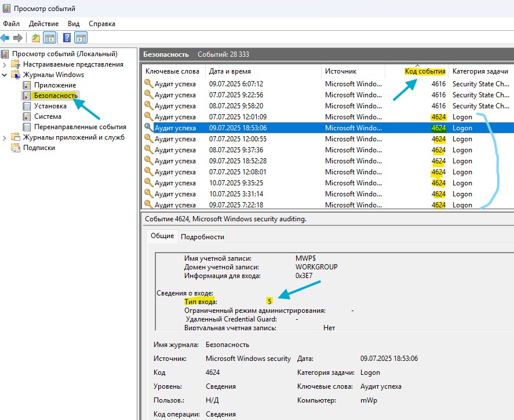Image resolution: width=514 pixels, height=420 pixels.
Task: Click the Установка log icon
Action: (27, 106)
